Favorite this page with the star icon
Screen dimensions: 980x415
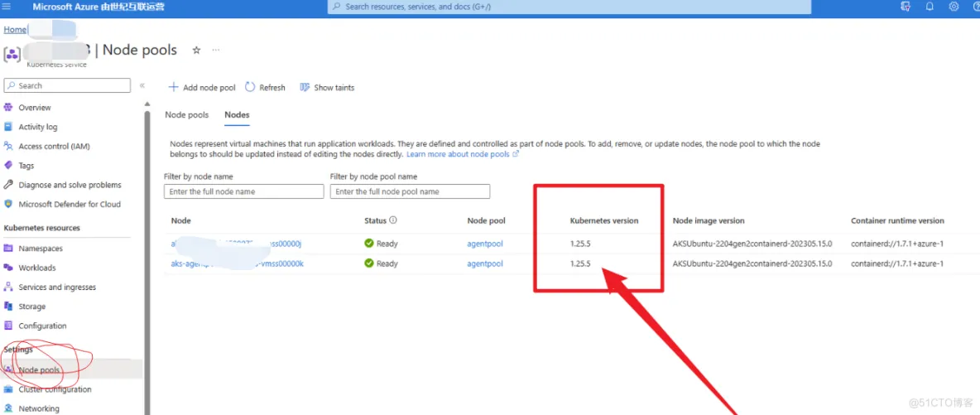coord(196,51)
